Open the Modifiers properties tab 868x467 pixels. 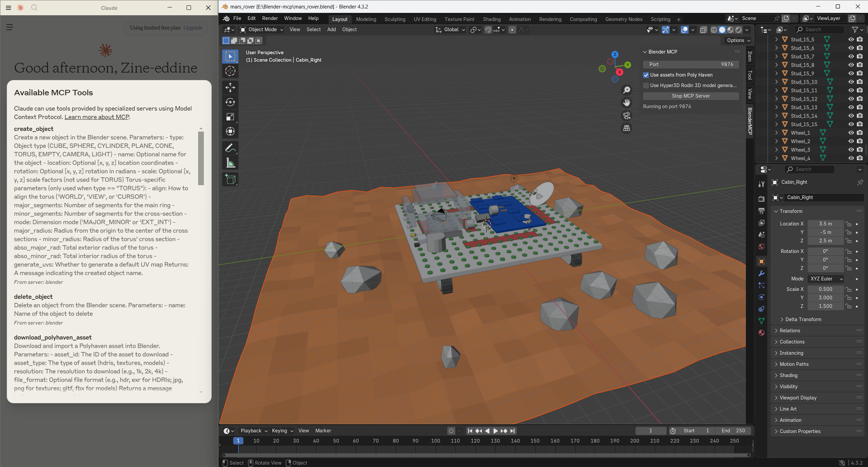pos(761,274)
